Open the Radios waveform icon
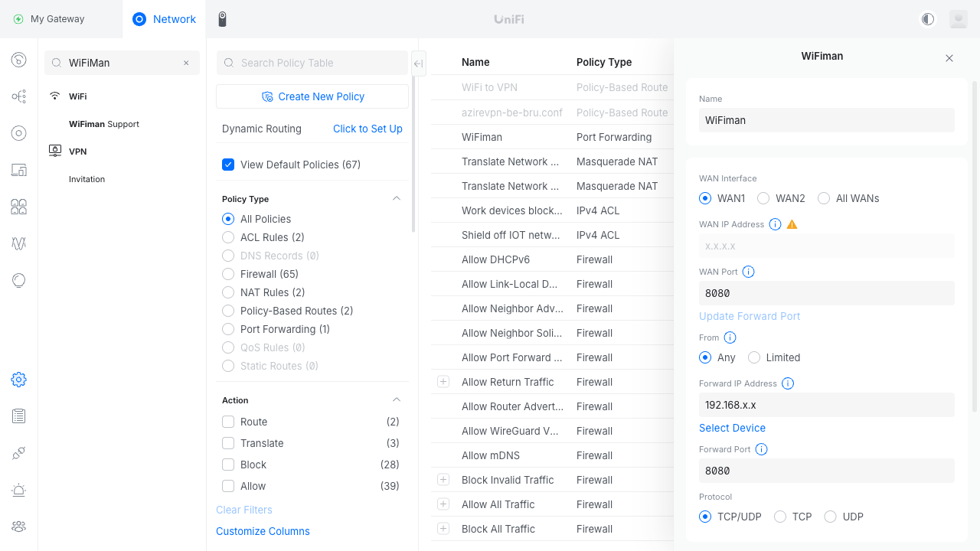 tap(19, 243)
